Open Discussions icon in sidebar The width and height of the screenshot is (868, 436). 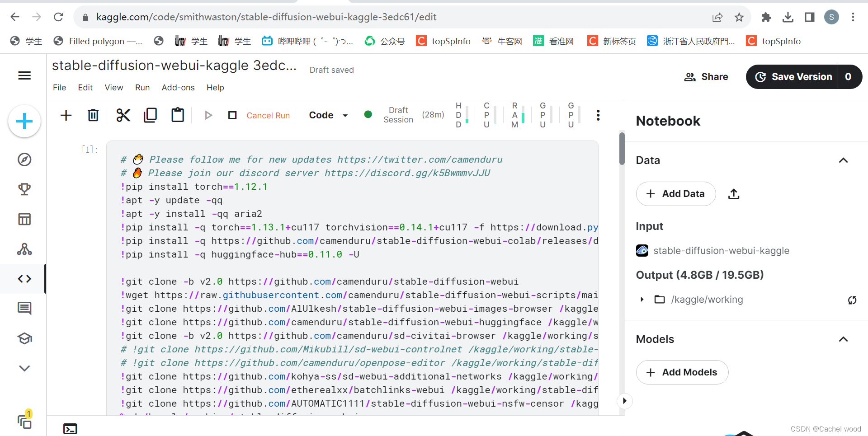click(24, 309)
